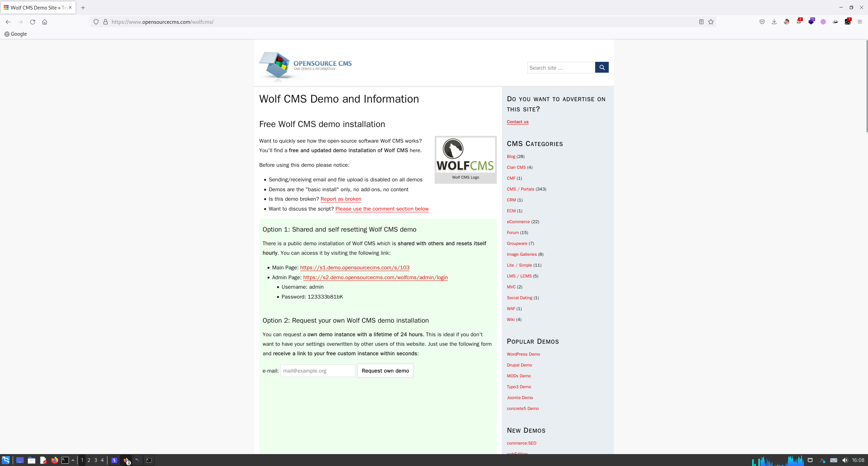Open the Forum category link

click(513, 233)
